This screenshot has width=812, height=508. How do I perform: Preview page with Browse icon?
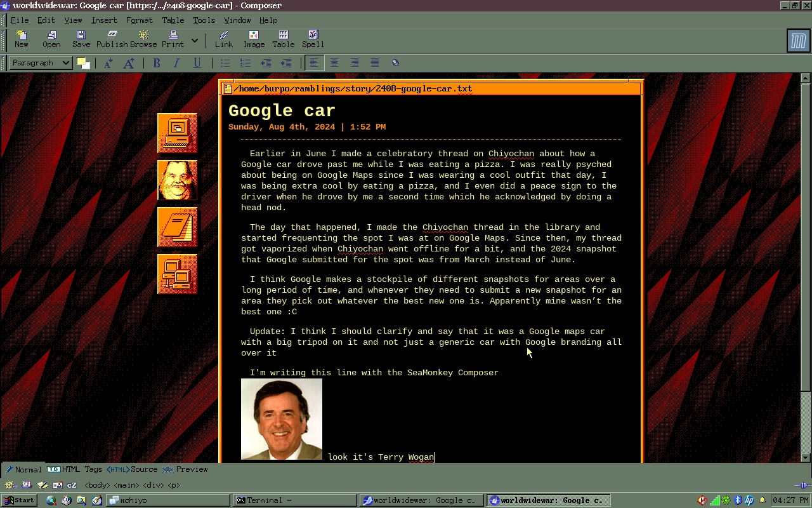point(143,39)
